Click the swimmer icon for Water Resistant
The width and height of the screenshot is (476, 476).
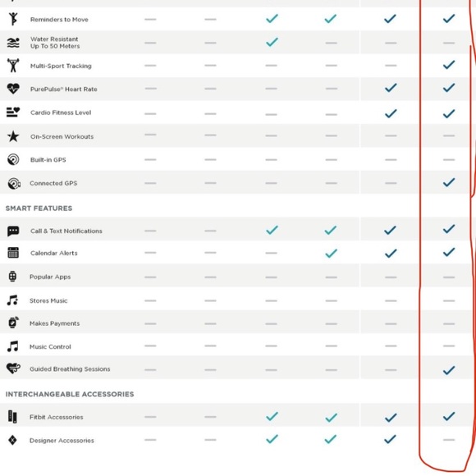point(13,43)
